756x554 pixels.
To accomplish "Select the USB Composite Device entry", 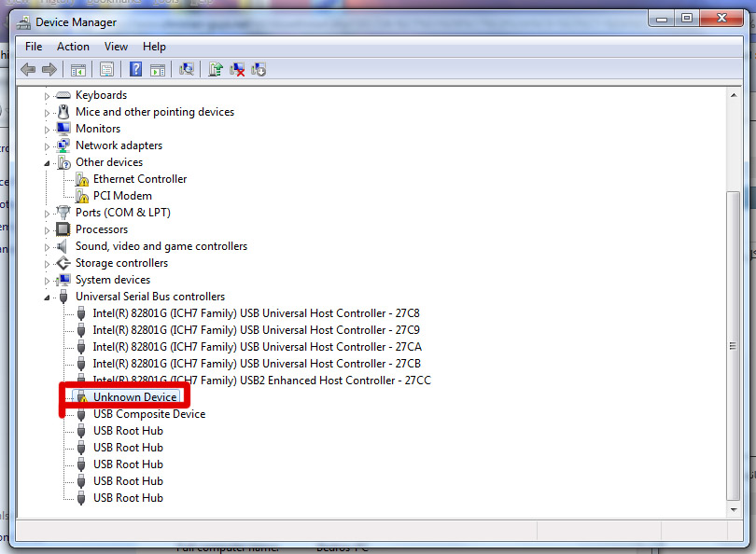I will (148, 414).
